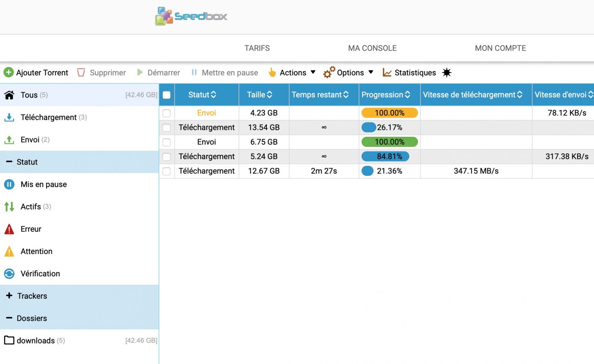Click the Ajouter Torrent button
The width and height of the screenshot is (594, 364).
36,72
